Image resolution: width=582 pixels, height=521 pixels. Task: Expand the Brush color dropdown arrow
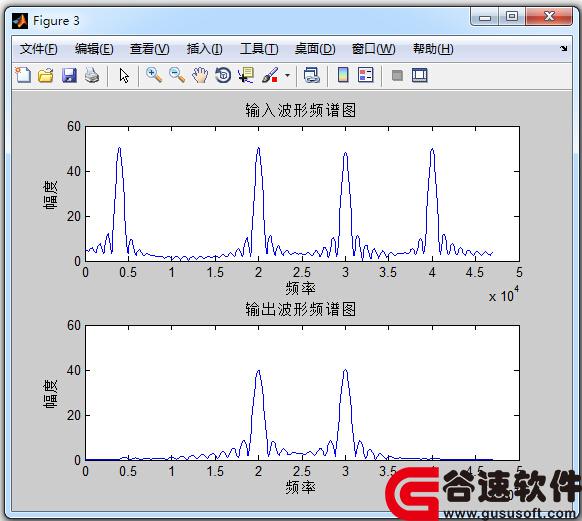point(287,76)
